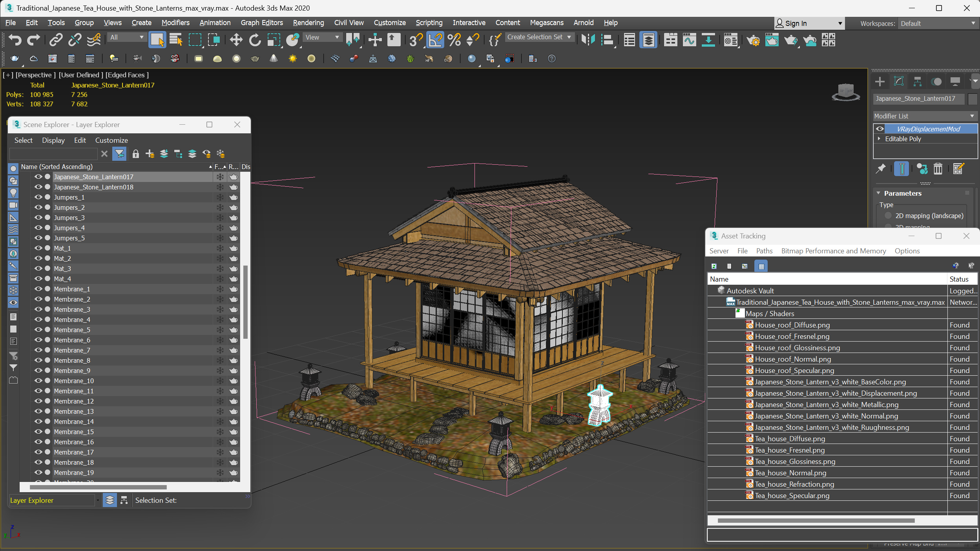
Task: Click the Refresh icon in Asset Tracking
Action: pyautogui.click(x=714, y=266)
